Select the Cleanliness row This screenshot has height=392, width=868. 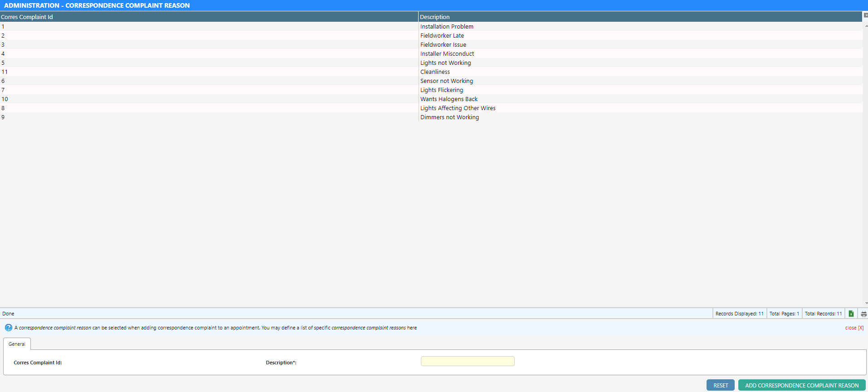click(x=435, y=72)
